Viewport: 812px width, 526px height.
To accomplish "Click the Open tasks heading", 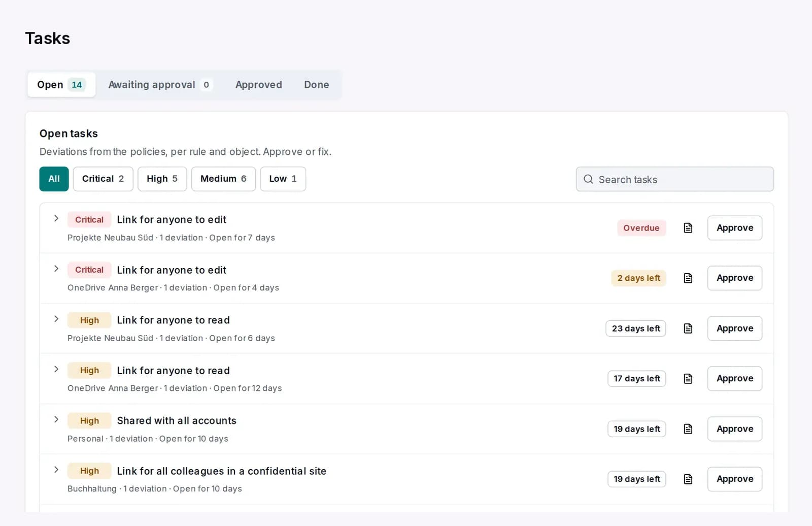I will coord(69,134).
